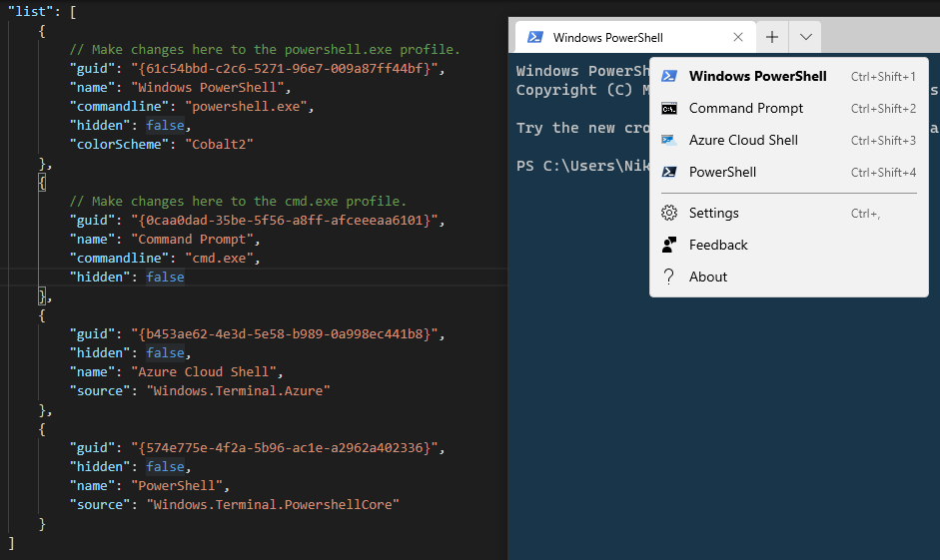Select Windows PowerShell from the profile menu
Viewport: 940px width, 560px height.
[789, 76]
